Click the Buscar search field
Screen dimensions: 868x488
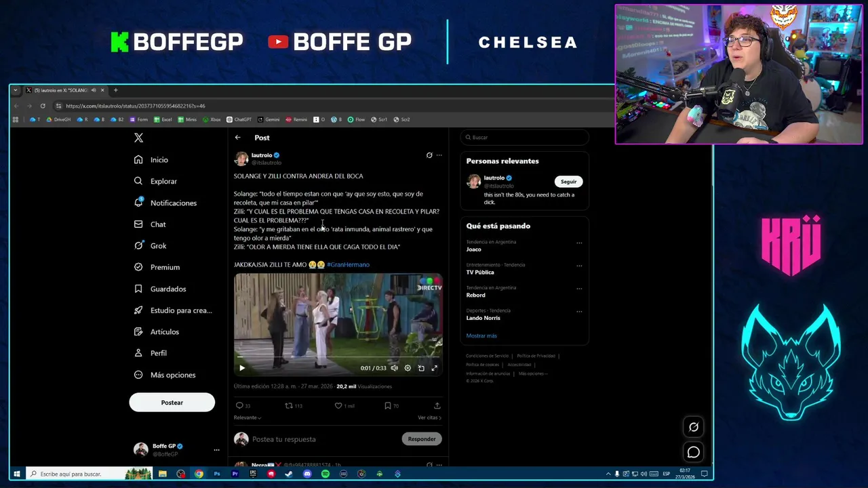tap(525, 138)
